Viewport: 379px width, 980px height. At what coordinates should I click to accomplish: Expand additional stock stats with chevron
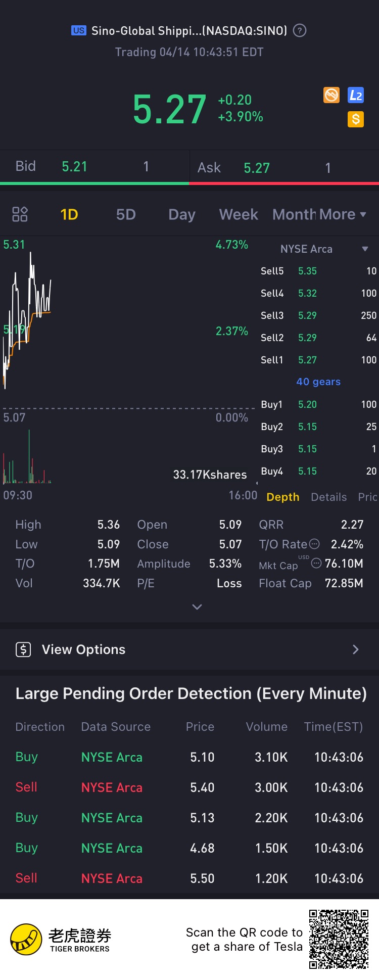point(197,606)
